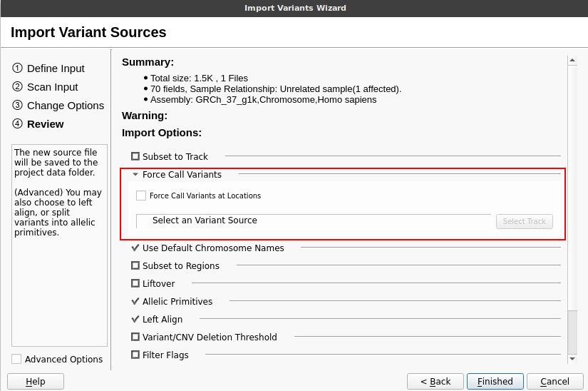Image resolution: width=588 pixels, height=391 pixels.
Task: Click the scrollbar up arrow
Action: [572, 60]
